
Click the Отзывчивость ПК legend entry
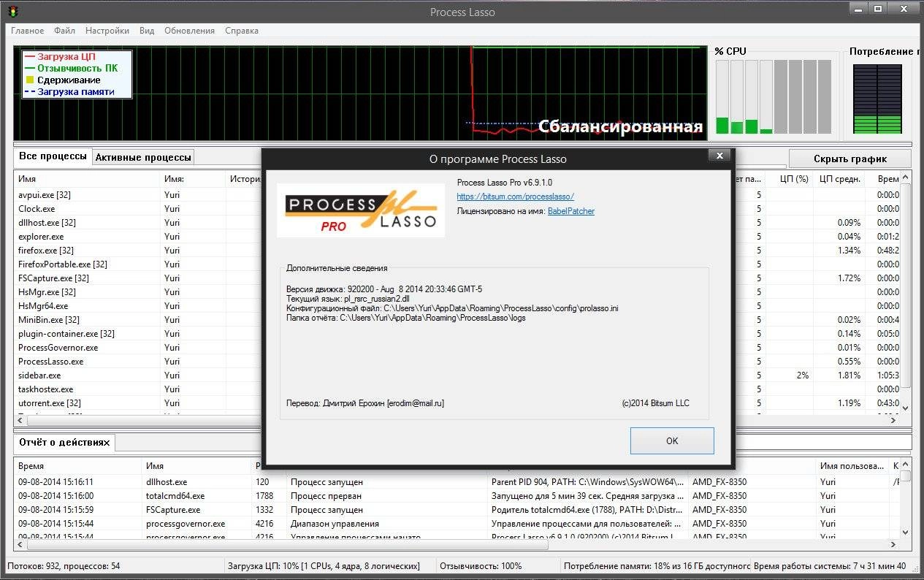[x=70, y=68]
